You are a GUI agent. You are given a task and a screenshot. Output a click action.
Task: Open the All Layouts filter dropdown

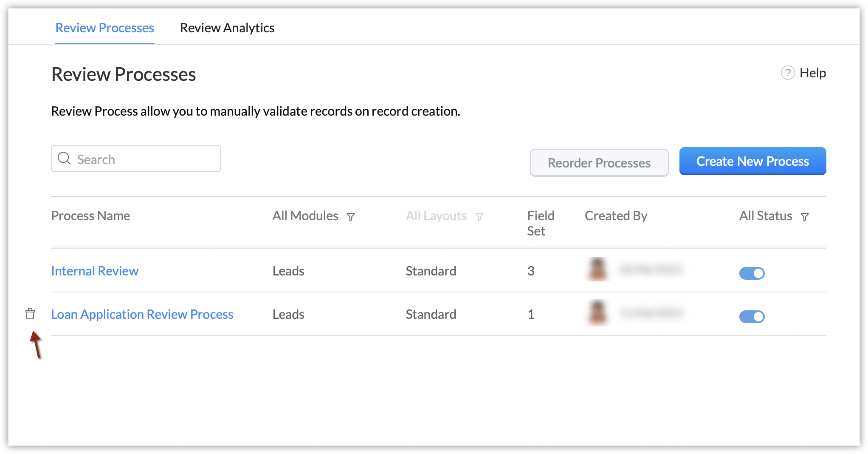point(436,216)
